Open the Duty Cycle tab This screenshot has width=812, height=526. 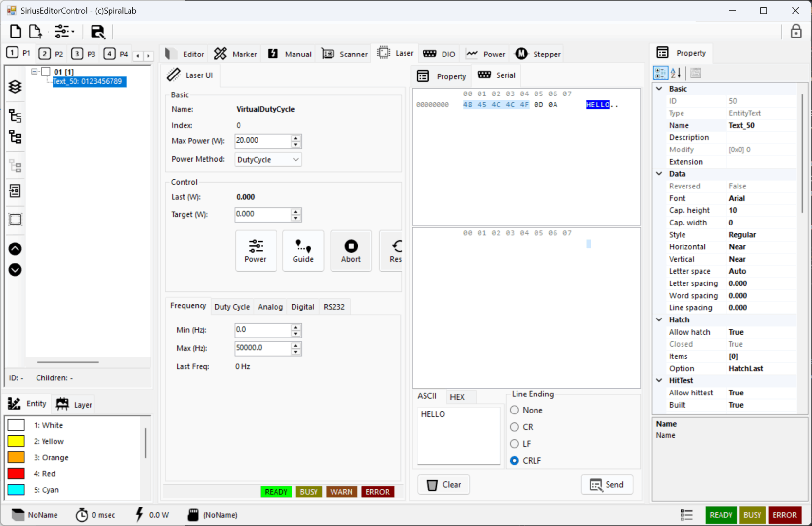tap(232, 307)
